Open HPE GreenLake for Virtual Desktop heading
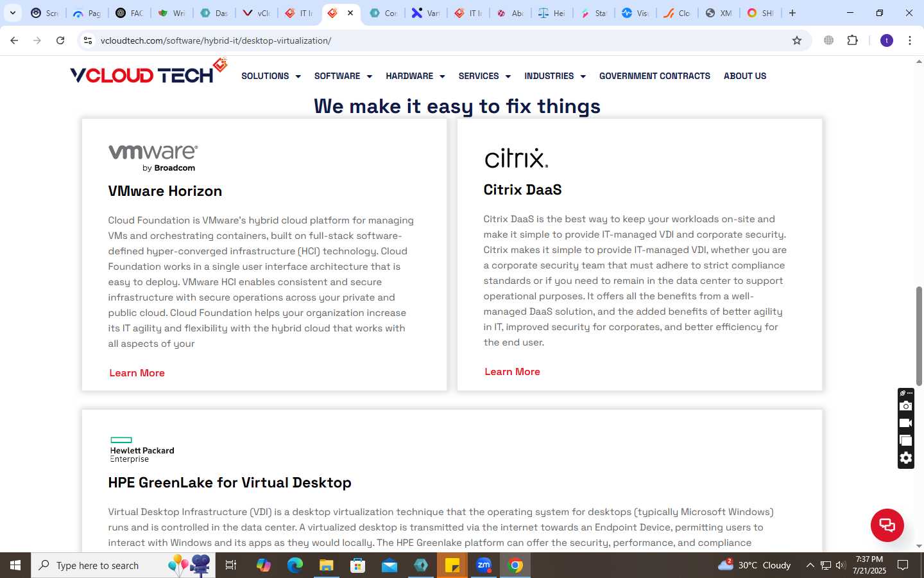Image resolution: width=924 pixels, height=578 pixels. [x=230, y=482]
